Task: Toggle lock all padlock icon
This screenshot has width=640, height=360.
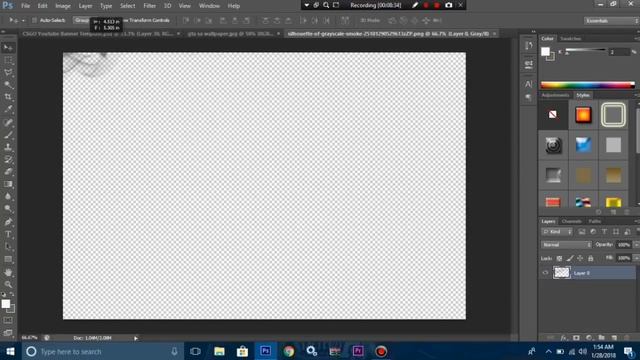Action: click(591, 258)
